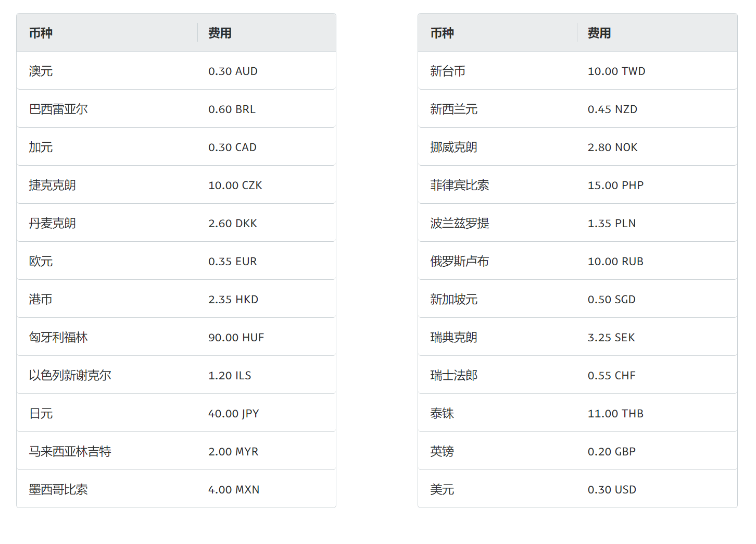Select the 3.25 SEK value
This screenshot has width=756, height=544.
pos(611,337)
